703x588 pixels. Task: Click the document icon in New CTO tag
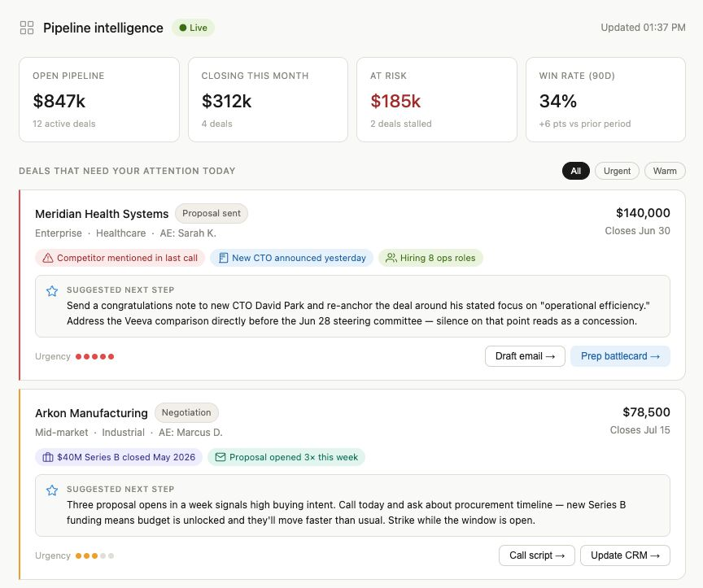pos(223,258)
